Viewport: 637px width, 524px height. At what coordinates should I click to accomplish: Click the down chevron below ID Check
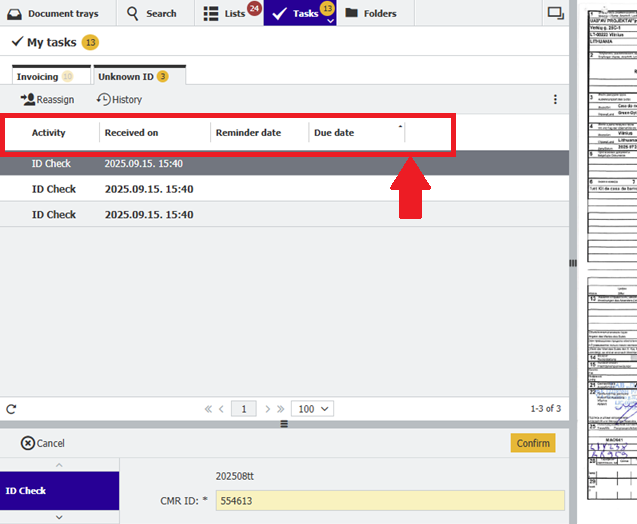[58, 517]
